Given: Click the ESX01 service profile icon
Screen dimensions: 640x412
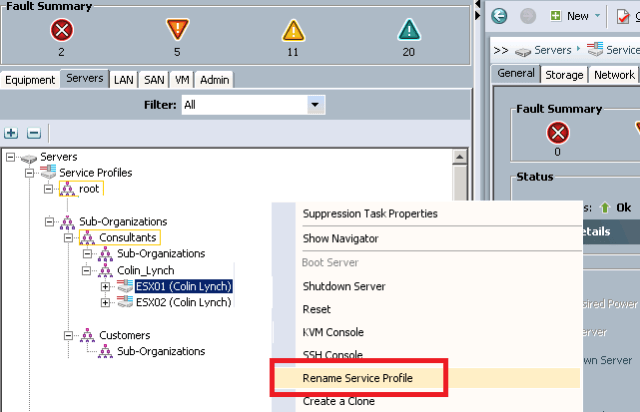Looking at the screenshot, I should [125, 286].
